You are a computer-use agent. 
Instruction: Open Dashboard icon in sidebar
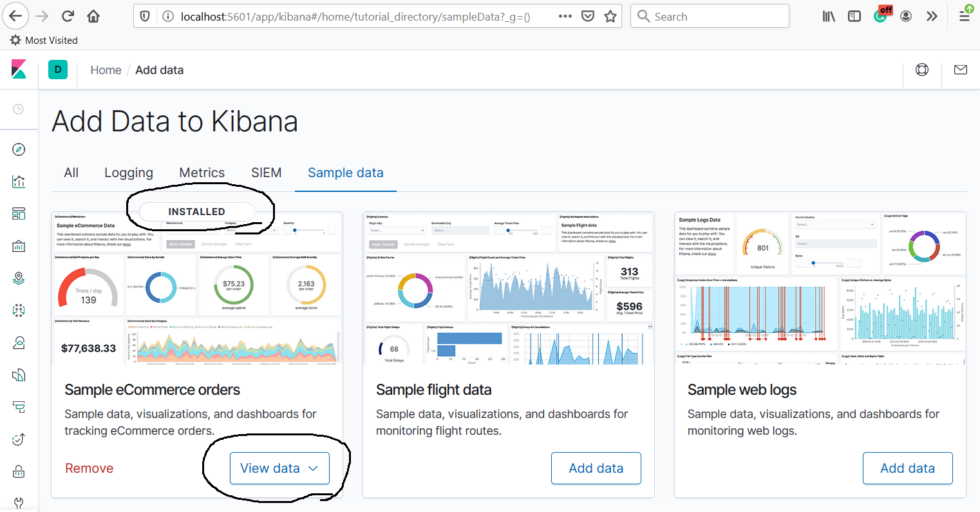coord(19,214)
